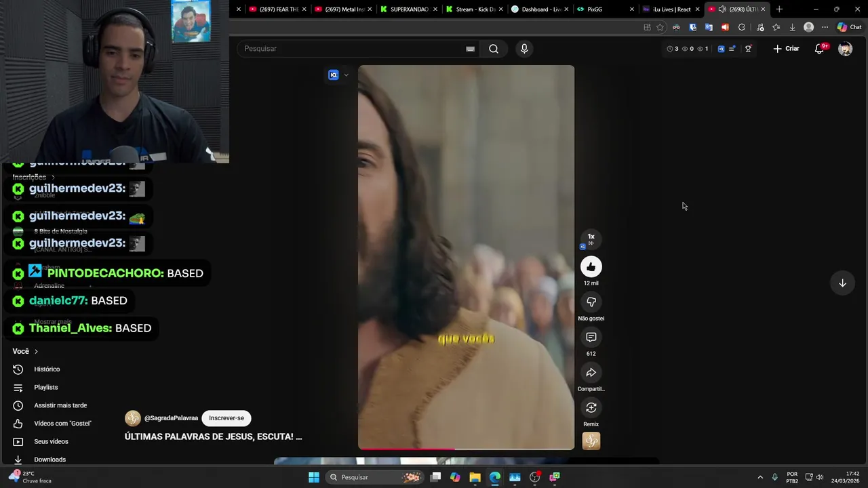This screenshot has width=868, height=488.
Task: Click BASED message from danielc77
Action: click(109, 301)
